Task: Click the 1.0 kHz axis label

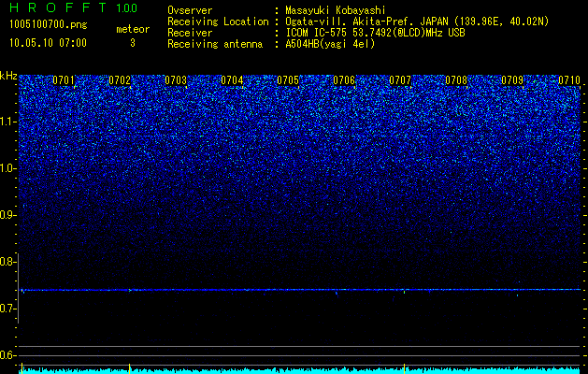Action: click(8, 168)
